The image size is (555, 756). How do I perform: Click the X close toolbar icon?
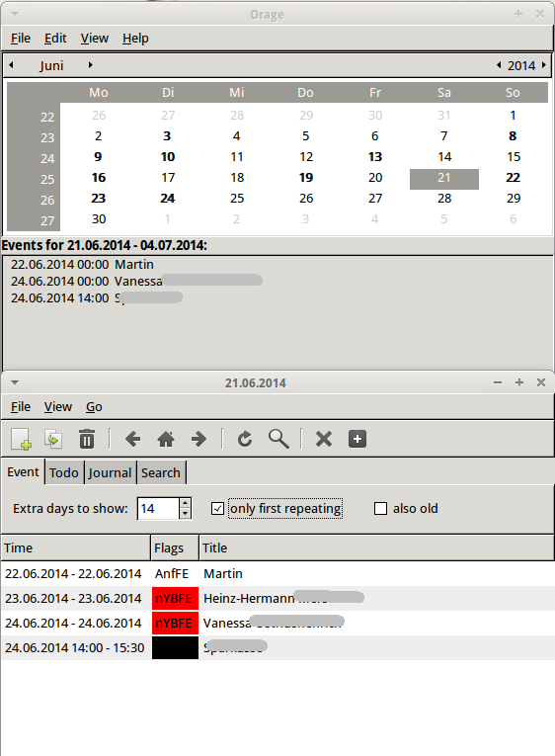click(324, 439)
